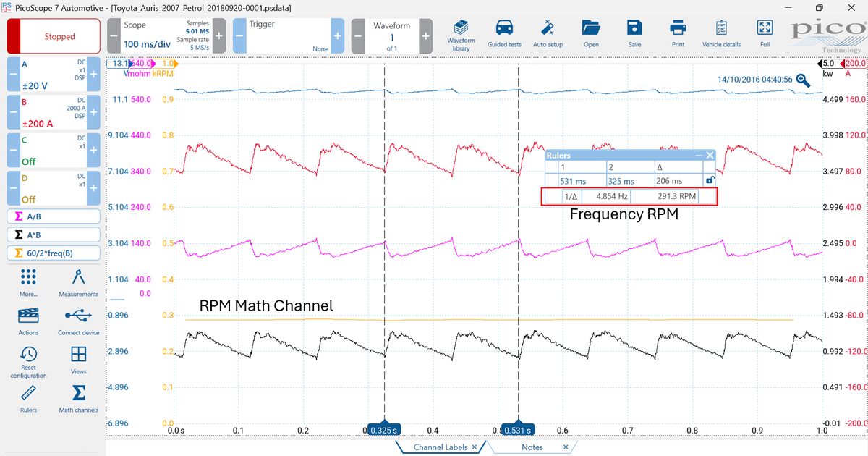
Task: Open the Actions tool
Action: [28, 321]
